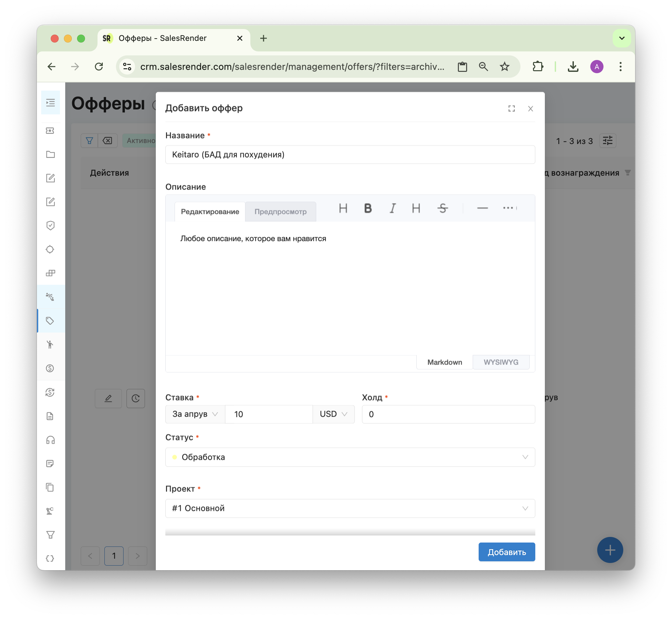Open the offers tag icon in sidebar
The width and height of the screenshot is (672, 619).
coord(50,321)
